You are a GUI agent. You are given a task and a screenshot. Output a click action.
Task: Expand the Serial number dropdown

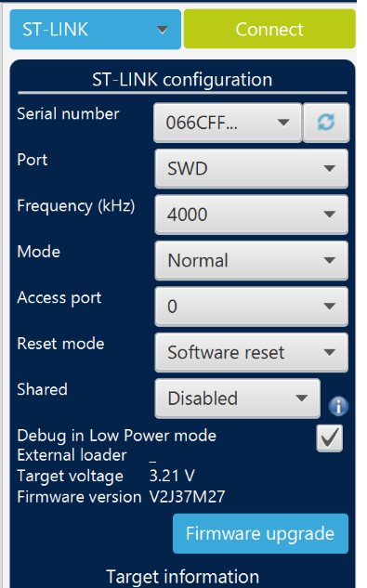click(x=228, y=123)
